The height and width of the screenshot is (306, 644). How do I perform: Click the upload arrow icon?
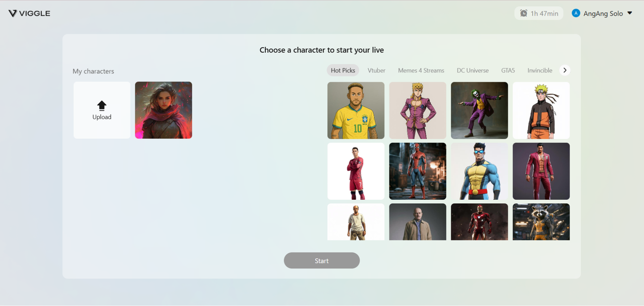tap(102, 106)
